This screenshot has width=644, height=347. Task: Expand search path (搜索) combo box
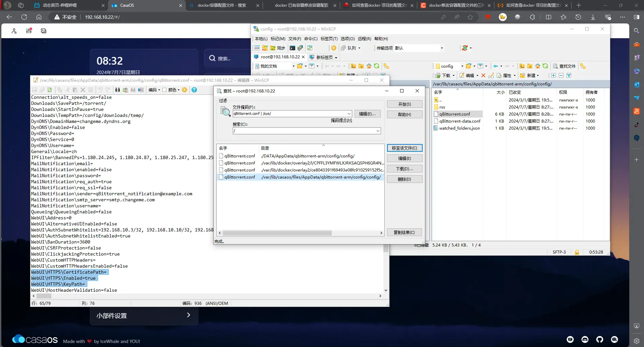point(378,131)
